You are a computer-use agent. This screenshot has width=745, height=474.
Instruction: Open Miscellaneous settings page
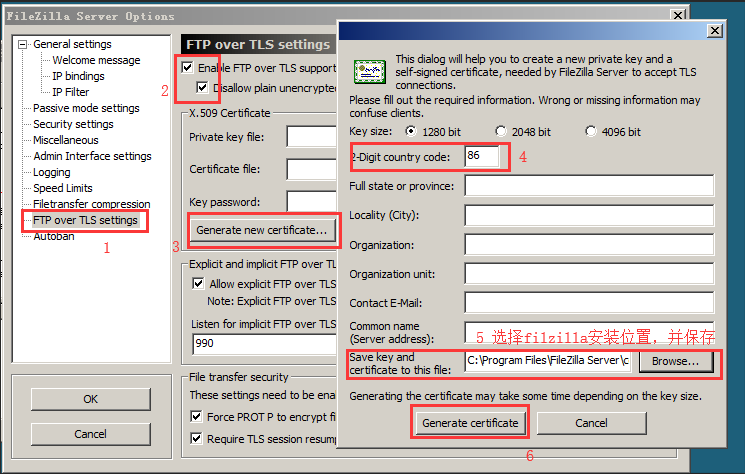(x=66, y=140)
